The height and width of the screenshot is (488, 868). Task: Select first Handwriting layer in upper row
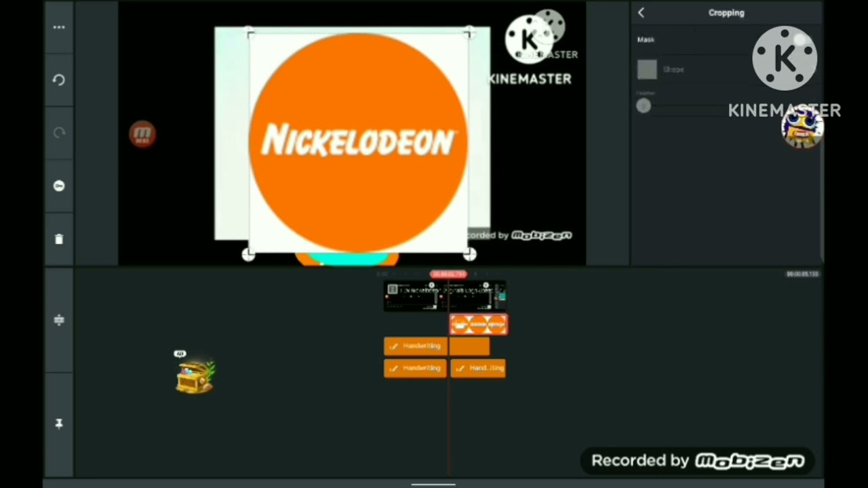[x=416, y=346]
